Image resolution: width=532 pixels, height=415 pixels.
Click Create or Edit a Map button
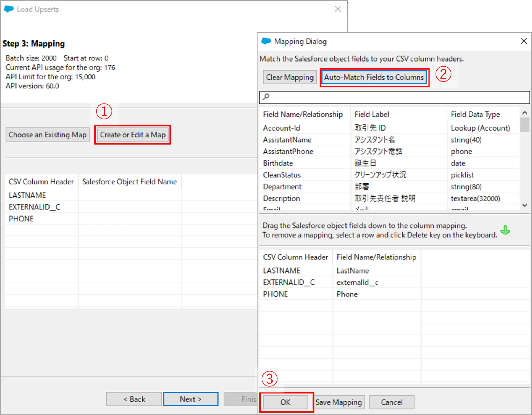pos(133,135)
